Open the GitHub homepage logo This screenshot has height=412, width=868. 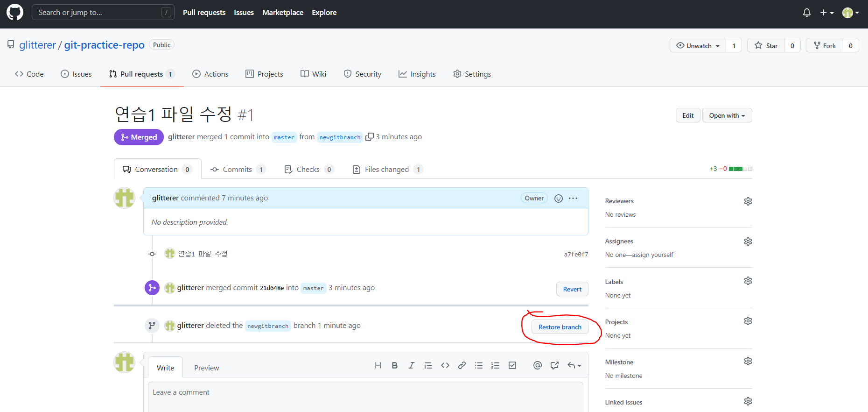click(15, 12)
